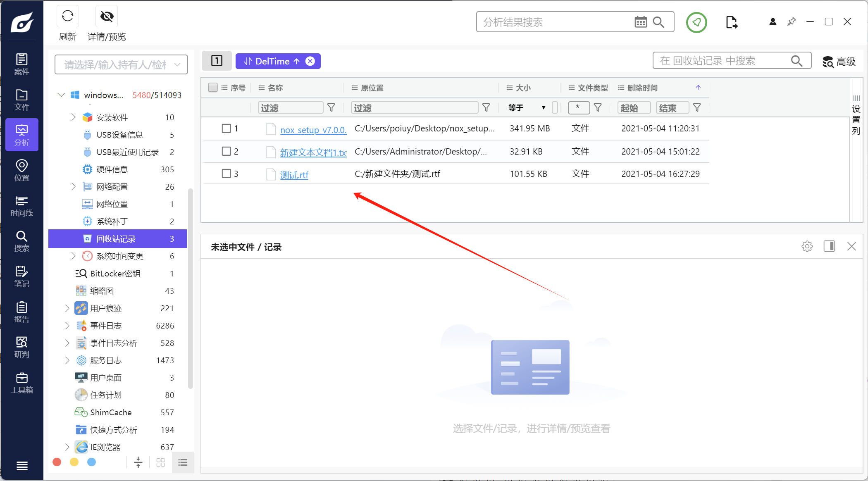Click the calendar icon in analysis search
The width and height of the screenshot is (868, 481).
click(640, 22)
